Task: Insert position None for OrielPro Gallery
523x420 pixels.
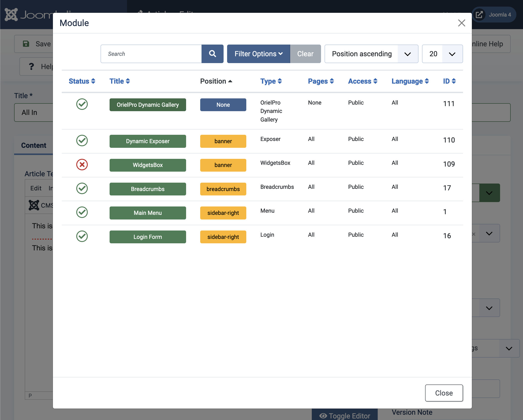Action: 223,105
